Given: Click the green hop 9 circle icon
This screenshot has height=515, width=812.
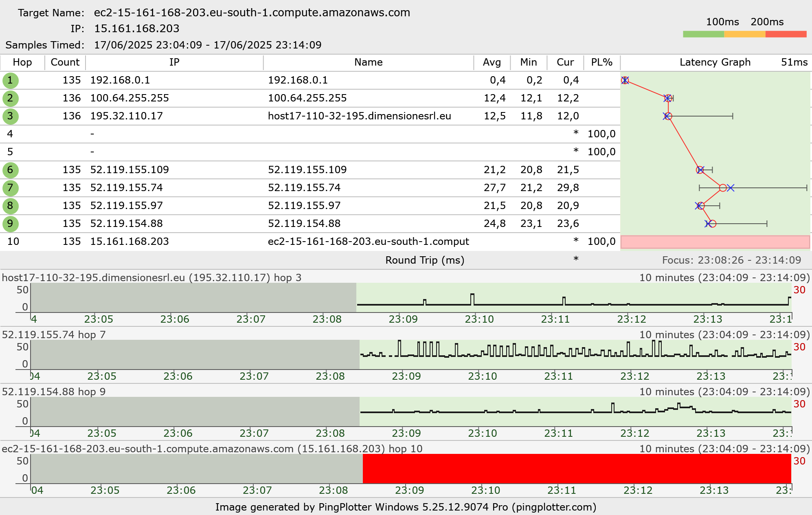Looking at the screenshot, I should click(10, 224).
